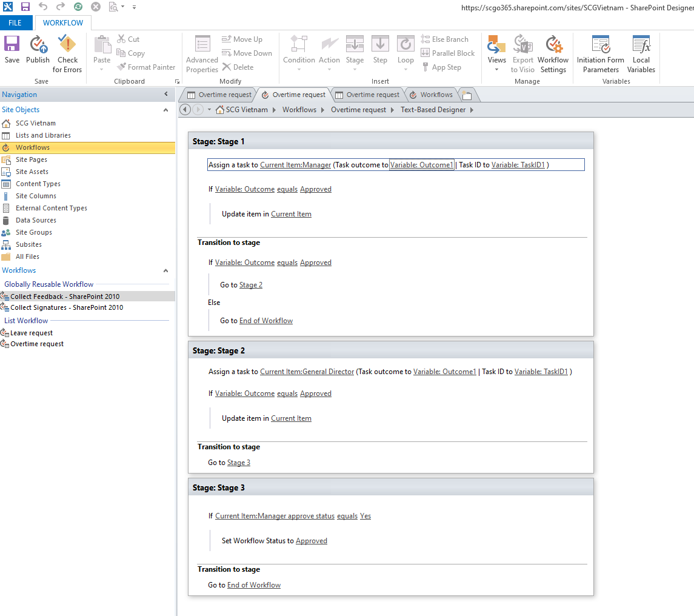Open Local Variables
The width and height of the screenshot is (694, 616).
tap(641, 45)
